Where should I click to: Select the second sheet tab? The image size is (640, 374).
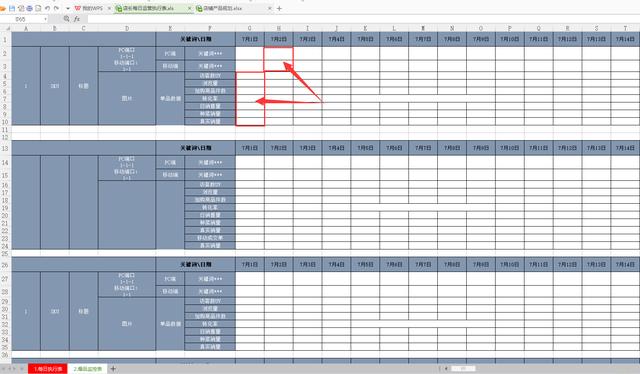(x=87, y=369)
